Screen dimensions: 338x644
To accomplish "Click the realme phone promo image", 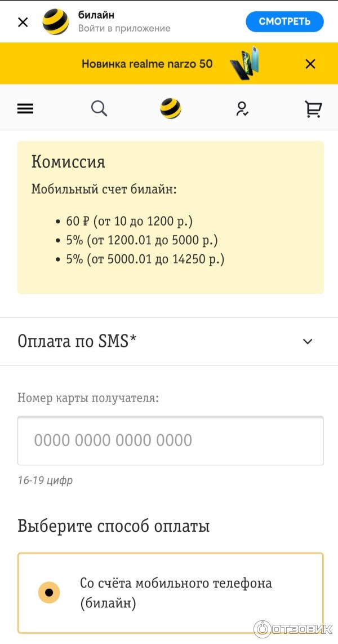I will [x=245, y=63].
